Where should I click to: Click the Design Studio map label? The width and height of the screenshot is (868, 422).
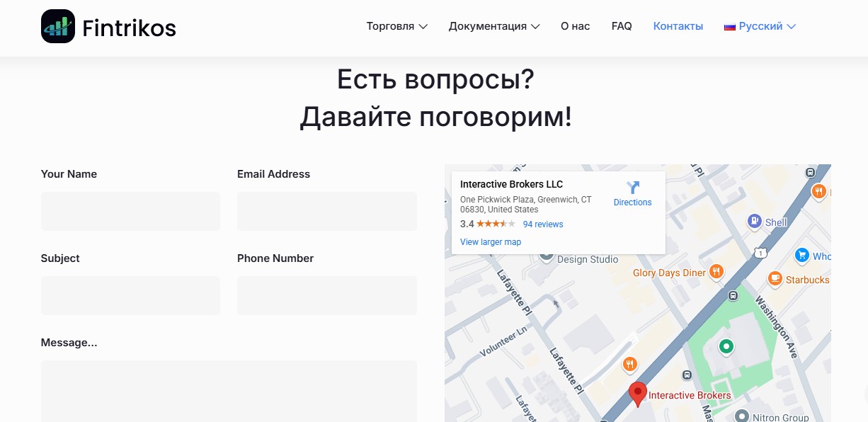(588, 260)
